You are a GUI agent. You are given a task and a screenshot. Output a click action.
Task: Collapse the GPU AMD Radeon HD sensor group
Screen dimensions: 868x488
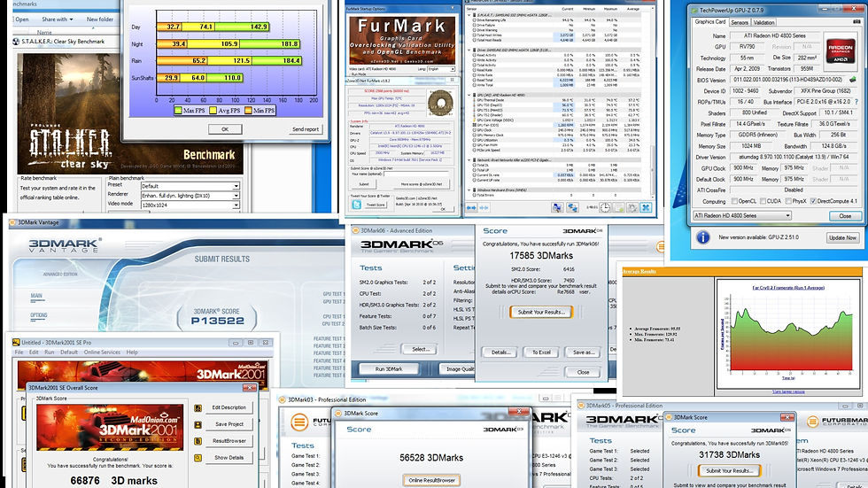coord(469,95)
